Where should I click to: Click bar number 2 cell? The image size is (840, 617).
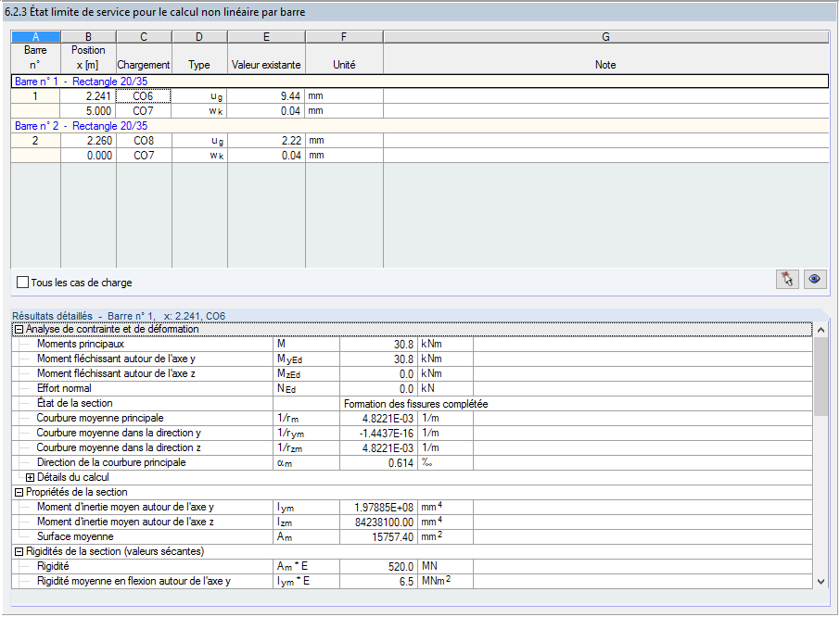pos(35,141)
